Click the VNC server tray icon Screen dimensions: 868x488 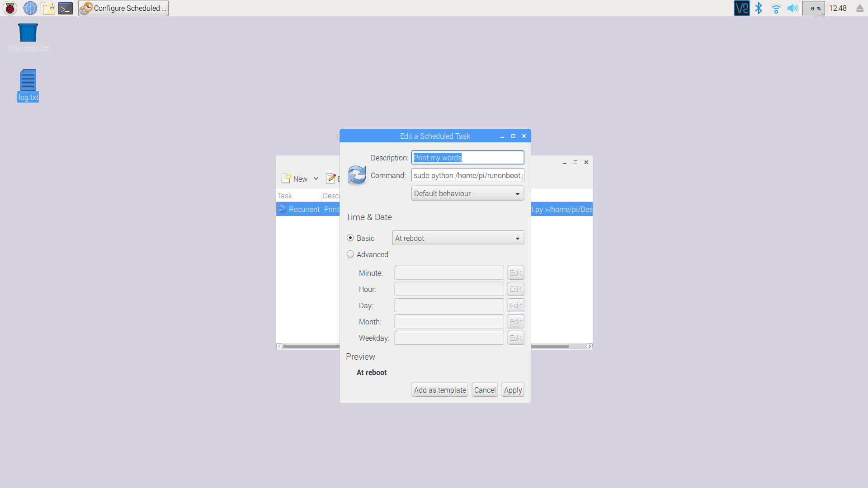click(x=741, y=8)
